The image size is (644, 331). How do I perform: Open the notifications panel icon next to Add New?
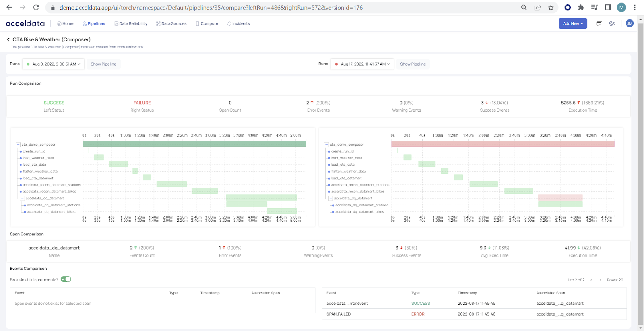tap(599, 23)
